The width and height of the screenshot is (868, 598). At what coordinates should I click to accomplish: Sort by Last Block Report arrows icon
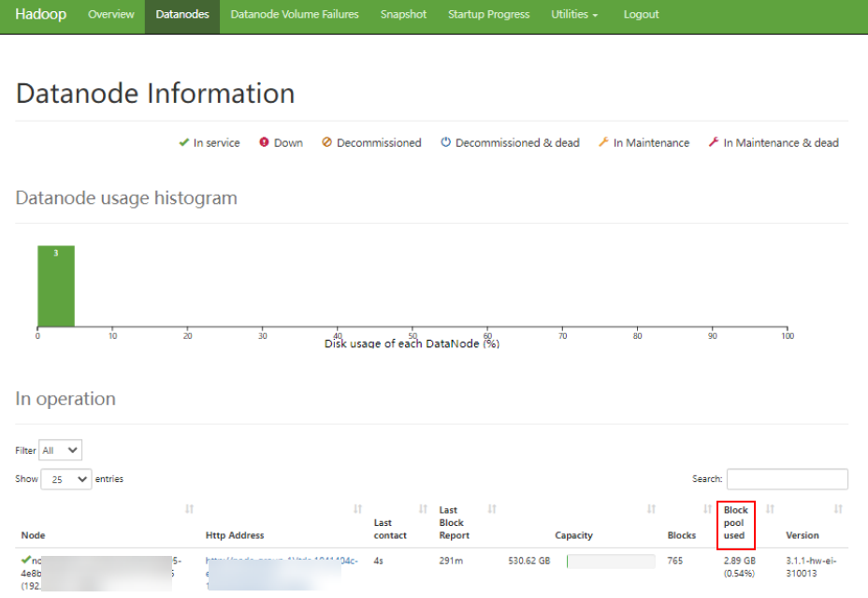492,509
